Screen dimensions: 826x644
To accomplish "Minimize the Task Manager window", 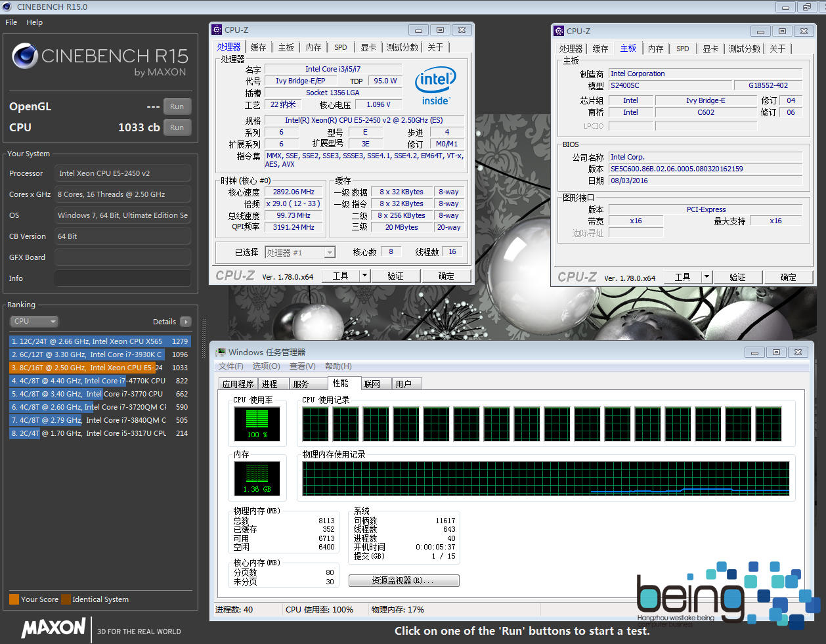I will tap(754, 353).
